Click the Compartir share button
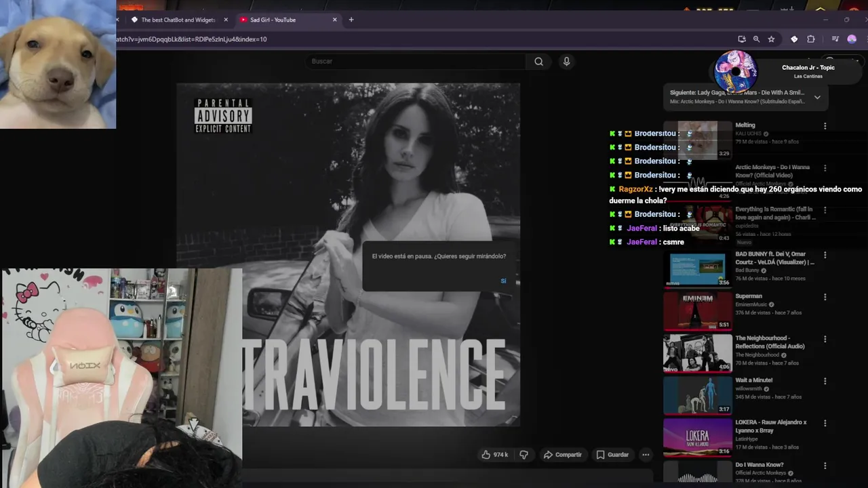 (x=563, y=455)
